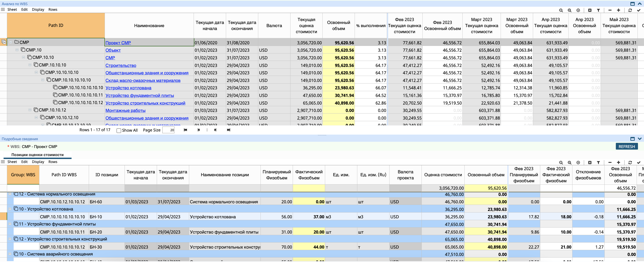Open the Sheet menu in the upper grid

pos(12,10)
